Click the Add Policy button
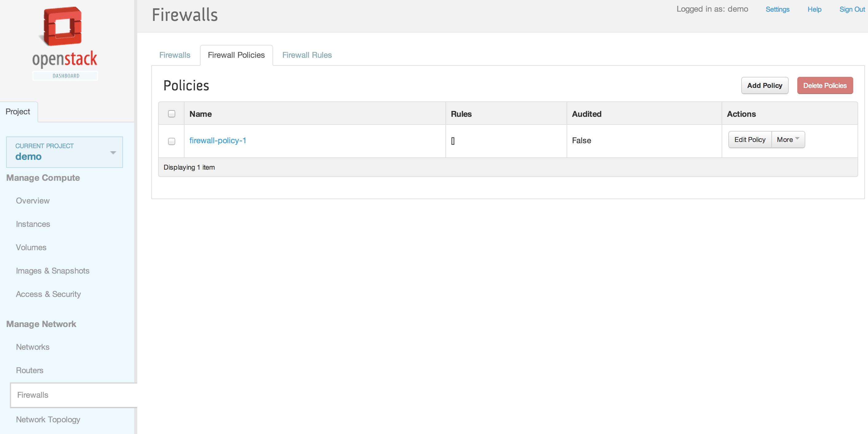 [x=764, y=85]
